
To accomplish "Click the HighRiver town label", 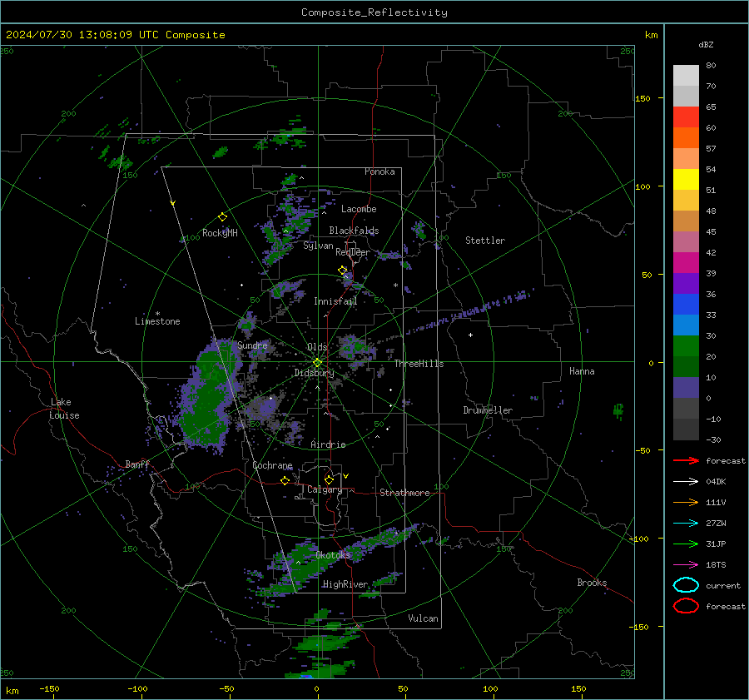I will pyautogui.click(x=345, y=584).
